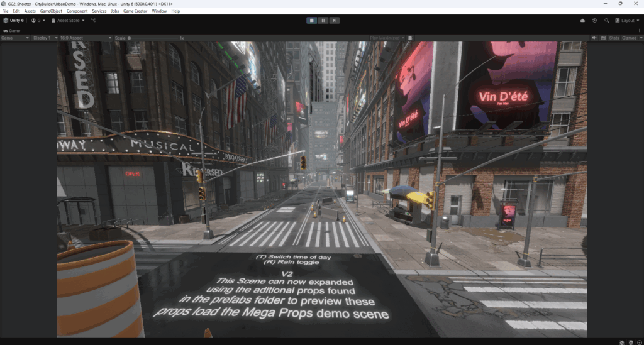This screenshot has width=644, height=345.
Task: Stop play mode with the Play button
Action: coord(311,20)
